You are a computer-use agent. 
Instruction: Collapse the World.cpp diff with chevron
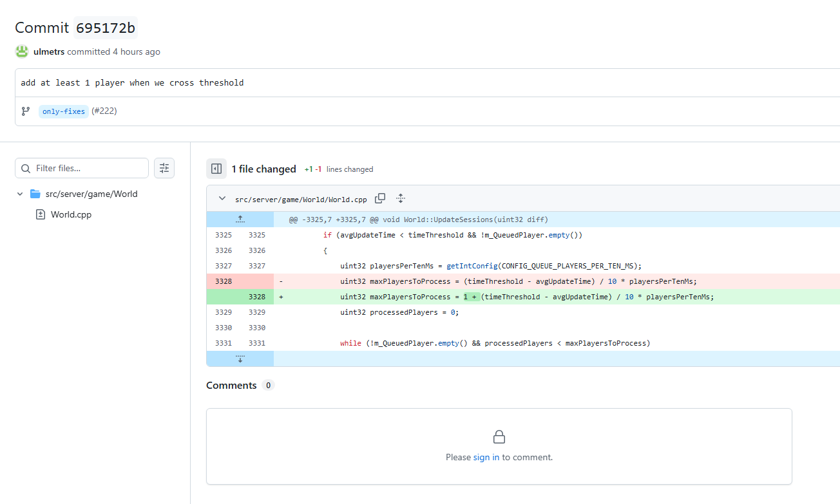coord(222,198)
